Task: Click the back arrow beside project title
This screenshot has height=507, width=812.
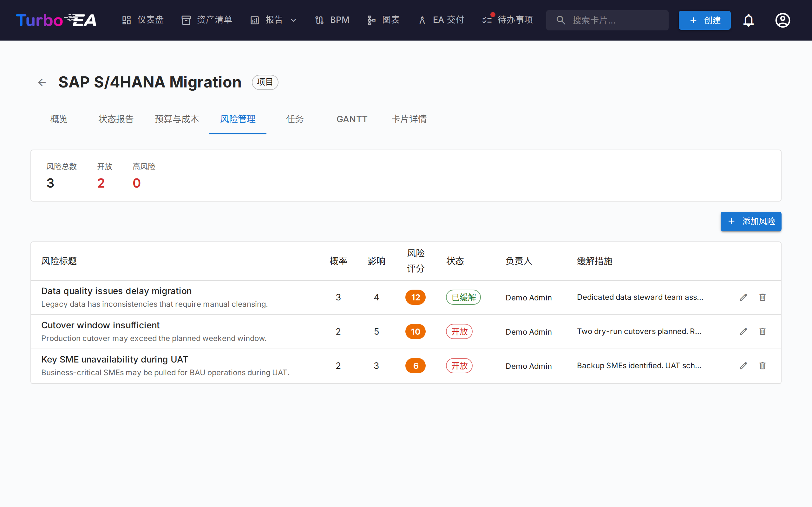Action: click(x=42, y=82)
